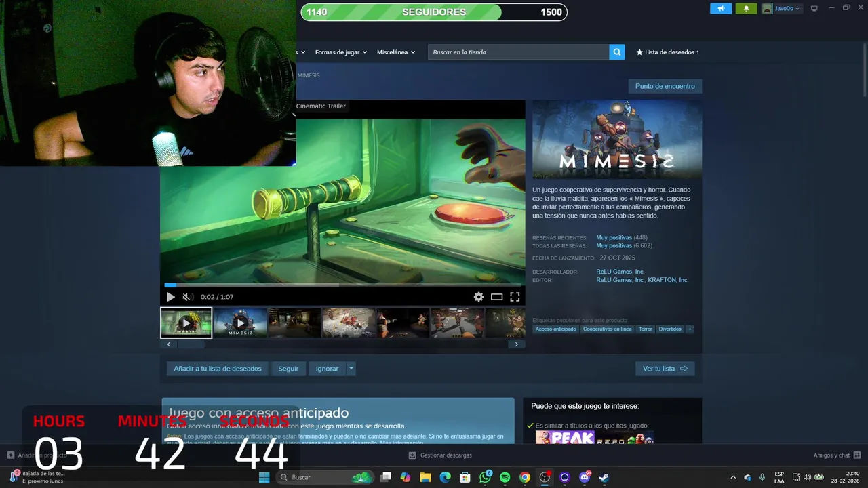Seek the trailer progress bar

342,285
